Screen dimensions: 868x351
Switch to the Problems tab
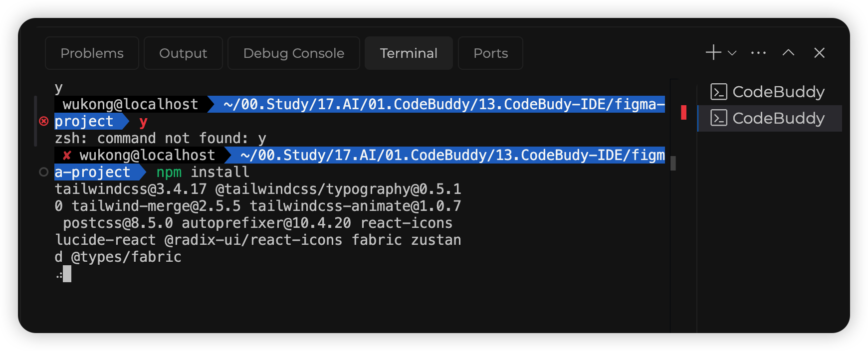click(x=92, y=53)
